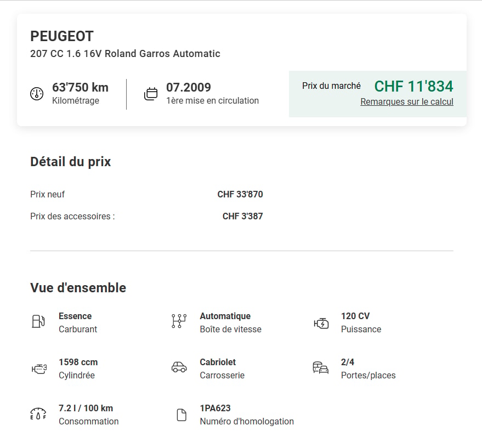Click the 63'750 km mileage value
The height and width of the screenshot is (448, 482).
coord(80,87)
